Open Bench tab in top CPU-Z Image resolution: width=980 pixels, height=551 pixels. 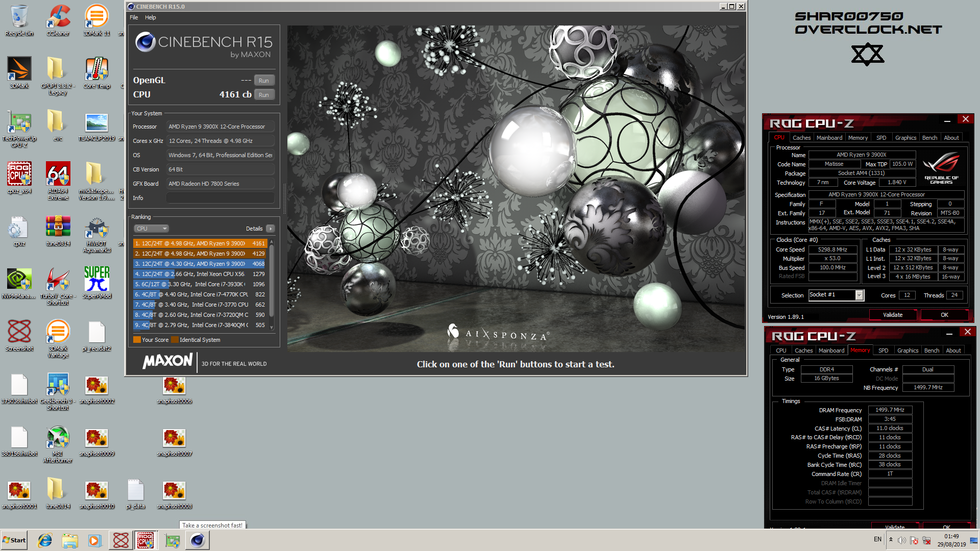coord(929,138)
